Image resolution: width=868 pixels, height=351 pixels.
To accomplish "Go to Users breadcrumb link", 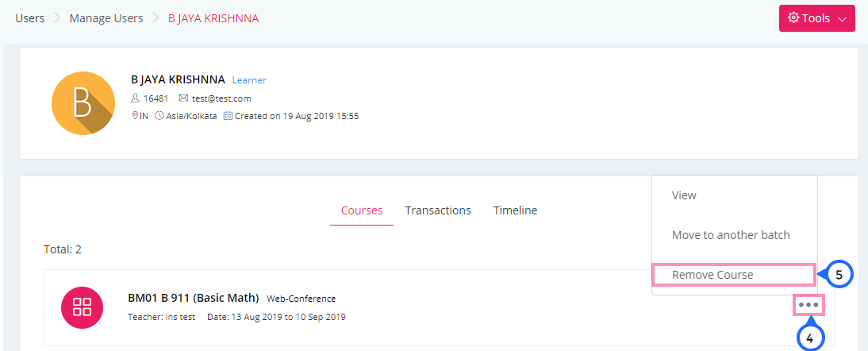I will click(30, 18).
